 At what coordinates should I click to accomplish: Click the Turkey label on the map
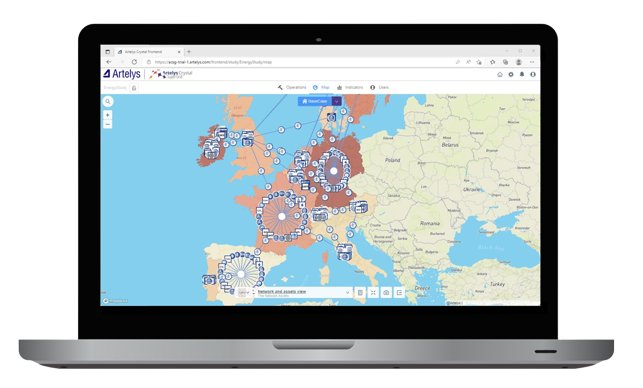[x=497, y=284]
